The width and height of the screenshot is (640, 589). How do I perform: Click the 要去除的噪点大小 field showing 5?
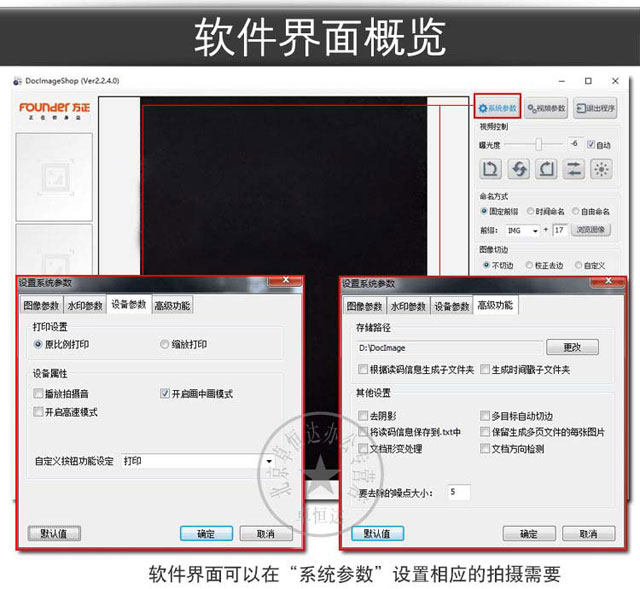click(x=459, y=492)
